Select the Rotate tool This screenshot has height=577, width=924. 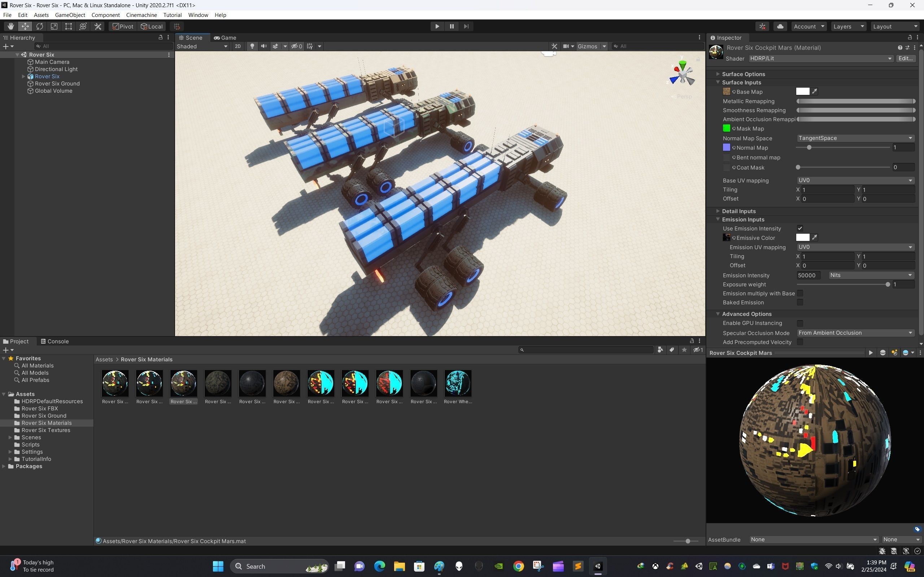pos(39,26)
